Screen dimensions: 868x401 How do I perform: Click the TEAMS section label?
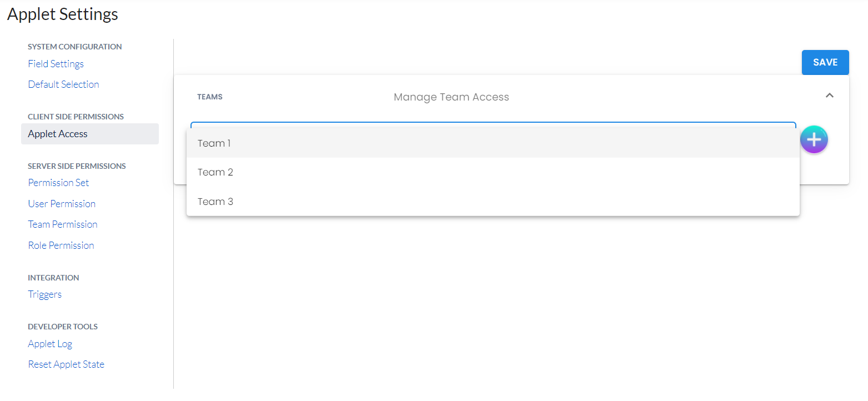210,97
